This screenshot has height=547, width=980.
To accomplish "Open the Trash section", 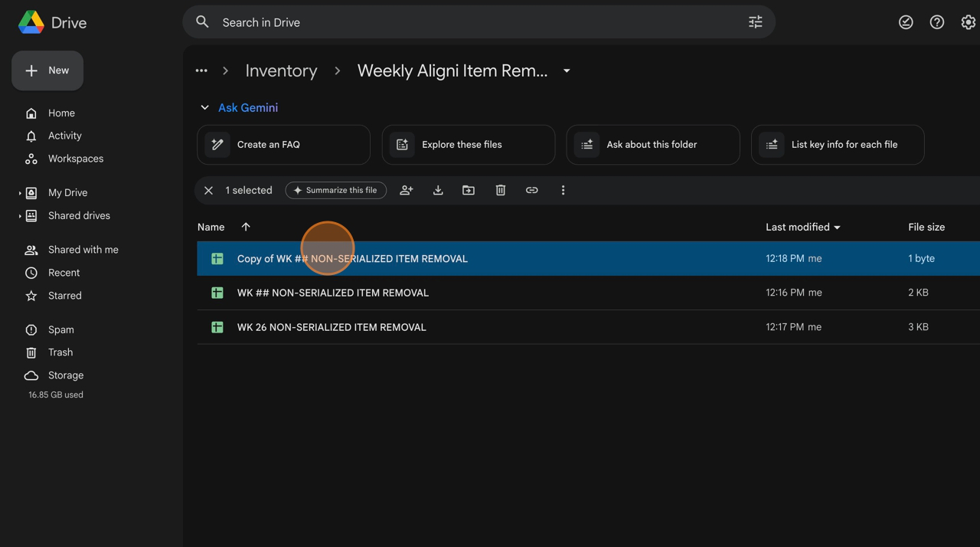I will click(60, 352).
